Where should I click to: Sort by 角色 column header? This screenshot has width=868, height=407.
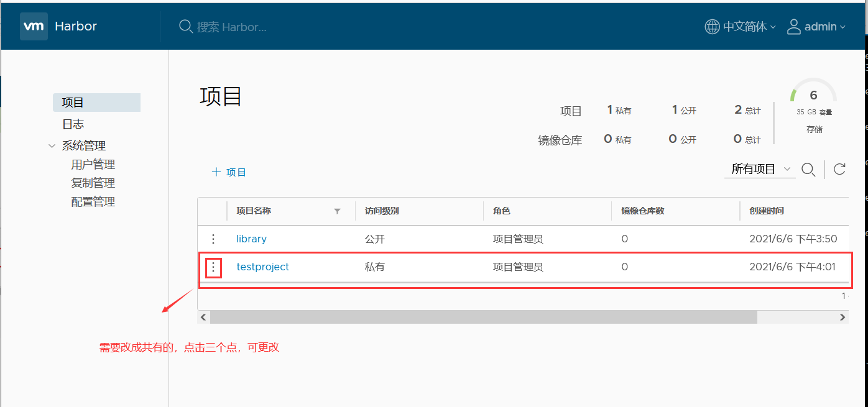pos(502,211)
